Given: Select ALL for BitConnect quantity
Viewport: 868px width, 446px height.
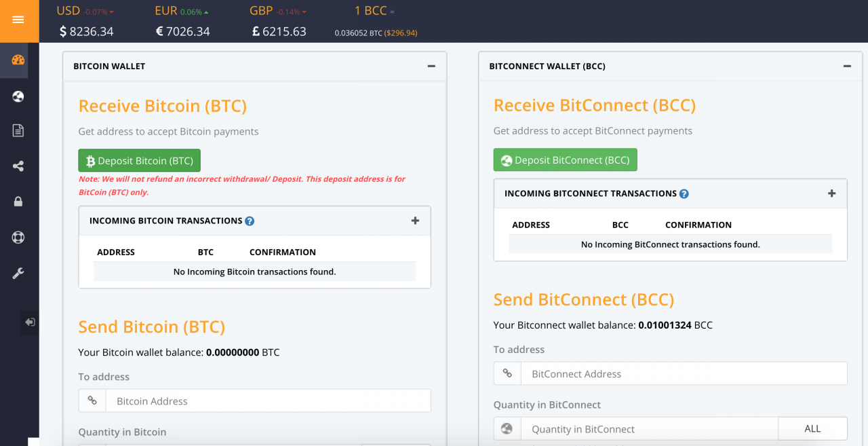Looking at the screenshot, I should point(812,429).
